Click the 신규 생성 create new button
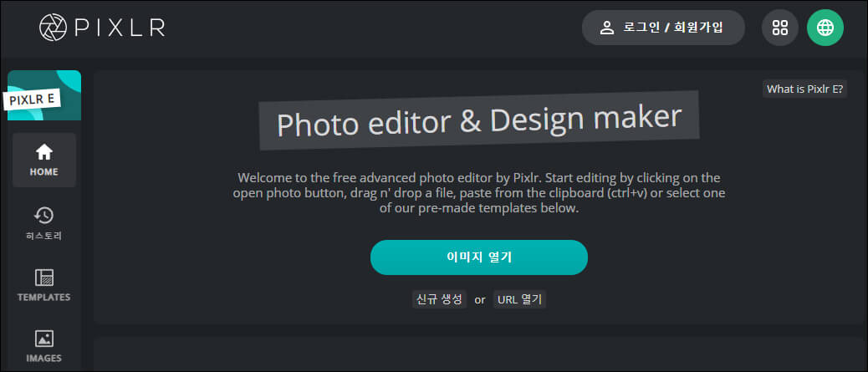The width and height of the screenshot is (868, 372). click(x=439, y=299)
